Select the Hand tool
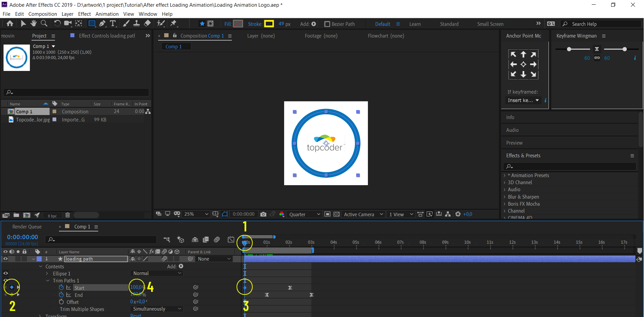The width and height of the screenshot is (644, 317). (x=34, y=23)
